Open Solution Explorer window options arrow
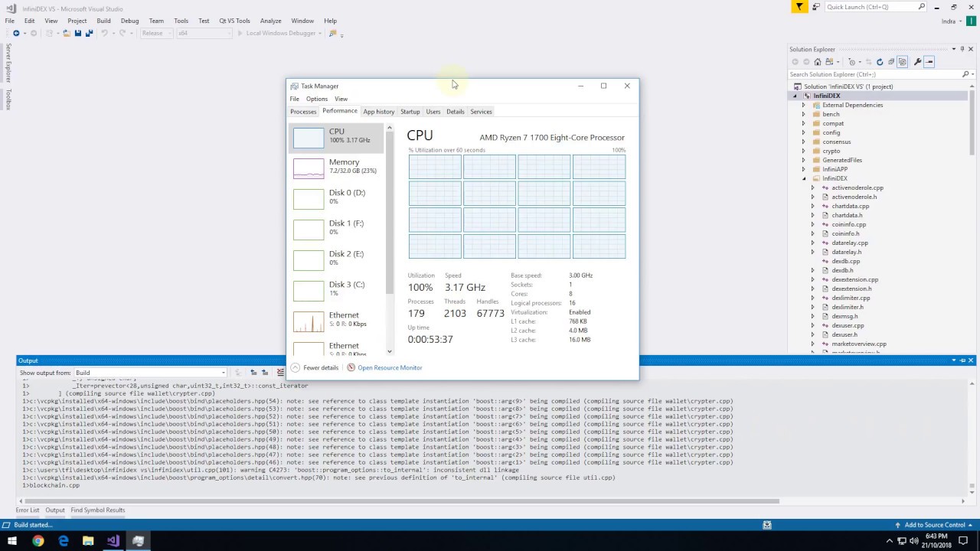The height and width of the screenshot is (551, 980). [x=953, y=49]
